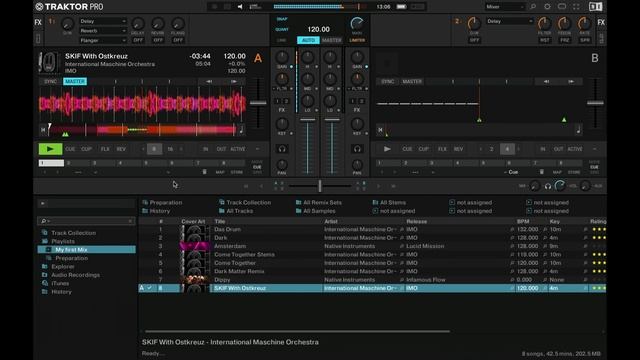
Task: Click the CUE button on Deck A
Action: 70,149
